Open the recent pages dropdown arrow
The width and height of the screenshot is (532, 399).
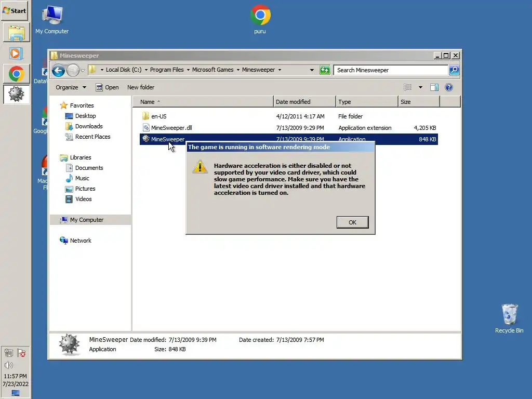83,71
